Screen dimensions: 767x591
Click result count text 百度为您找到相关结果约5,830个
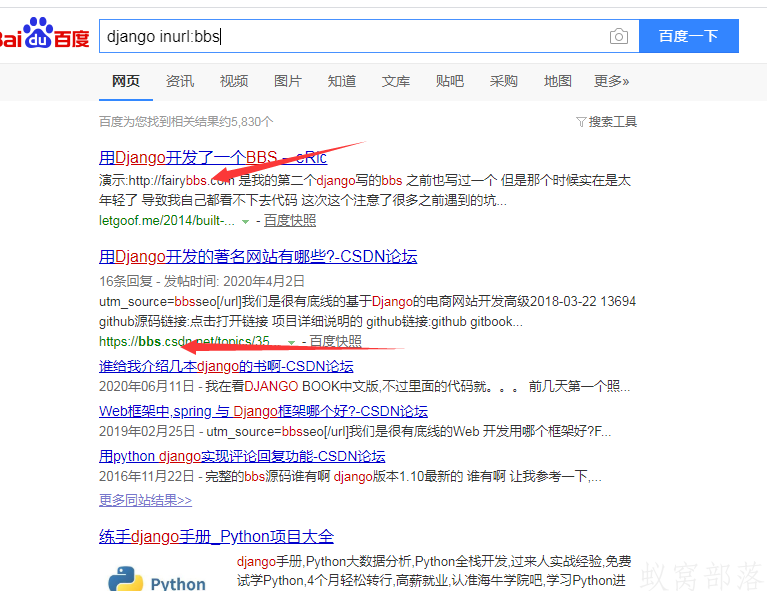[186, 122]
